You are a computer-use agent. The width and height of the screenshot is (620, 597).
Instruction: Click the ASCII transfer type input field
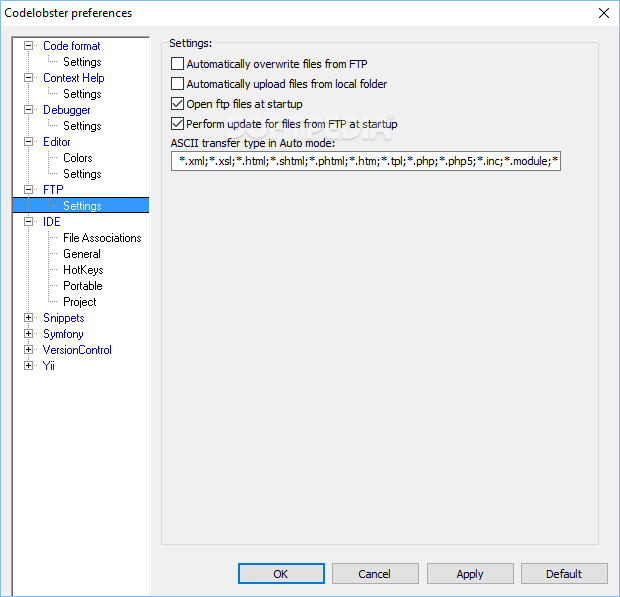[366, 161]
